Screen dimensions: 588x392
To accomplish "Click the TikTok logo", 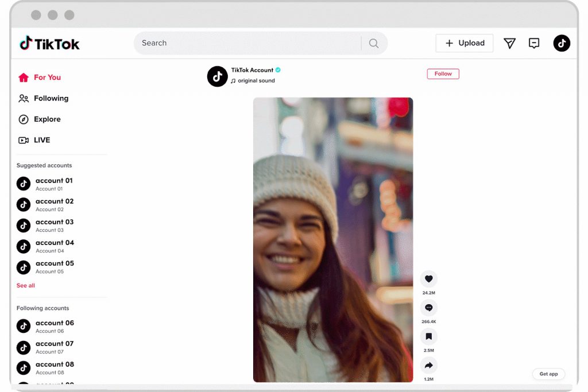I will coord(50,44).
